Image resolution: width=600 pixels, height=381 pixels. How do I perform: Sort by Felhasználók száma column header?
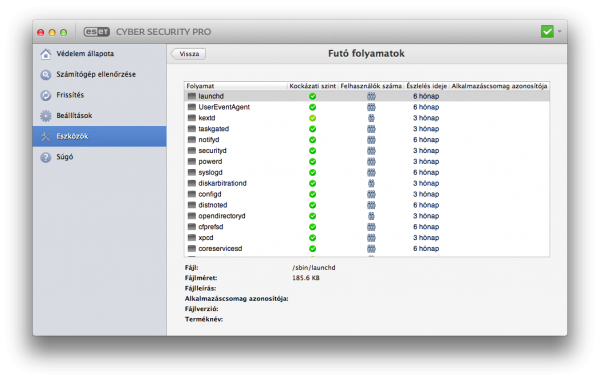pos(371,86)
